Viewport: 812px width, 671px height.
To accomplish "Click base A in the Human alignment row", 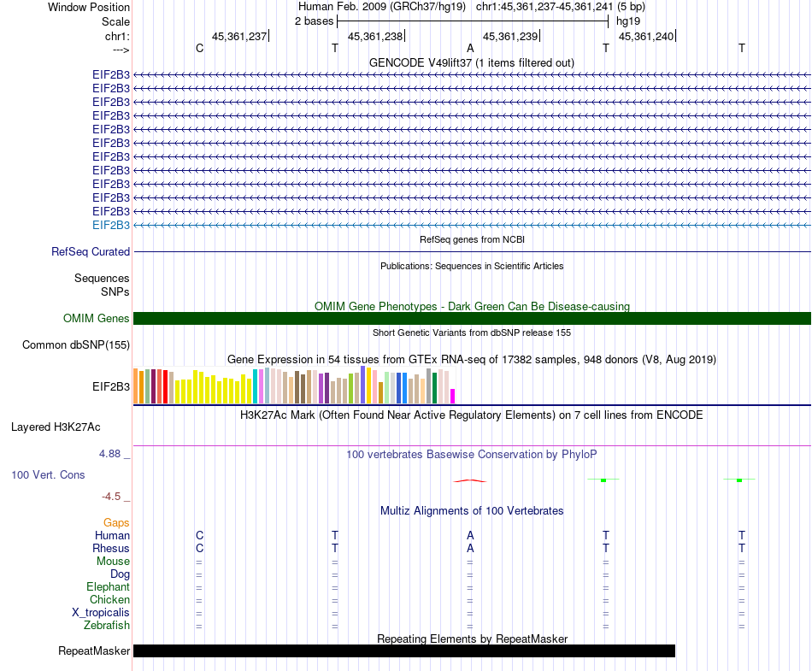I will point(470,535).
